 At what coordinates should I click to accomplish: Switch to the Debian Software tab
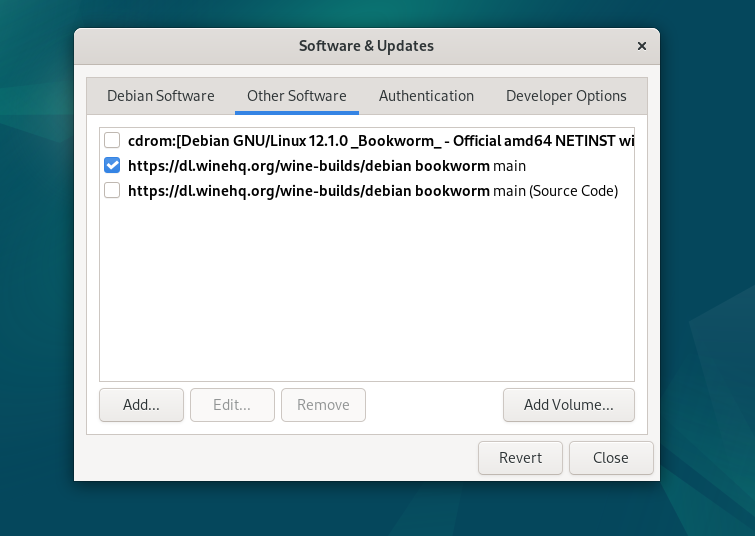(x=160, y=96)
